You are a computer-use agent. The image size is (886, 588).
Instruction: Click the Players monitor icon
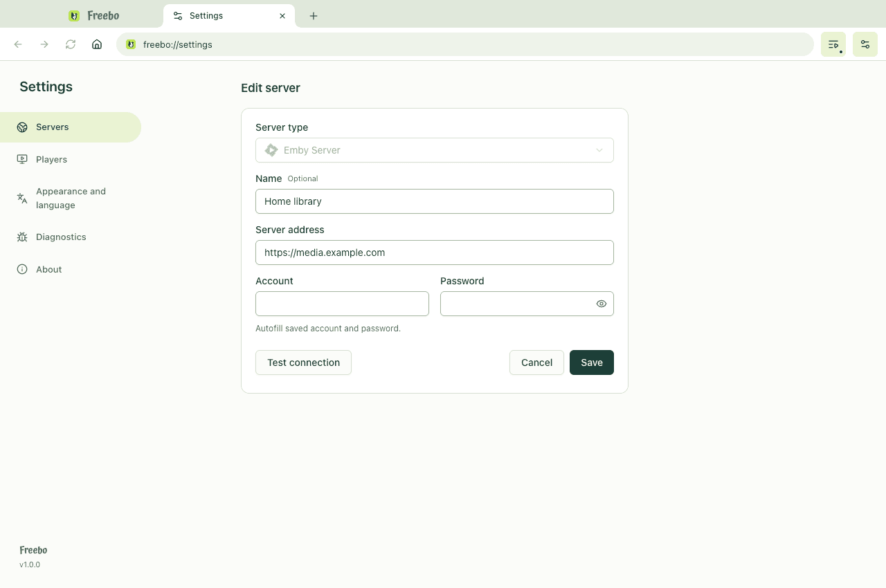22,159
